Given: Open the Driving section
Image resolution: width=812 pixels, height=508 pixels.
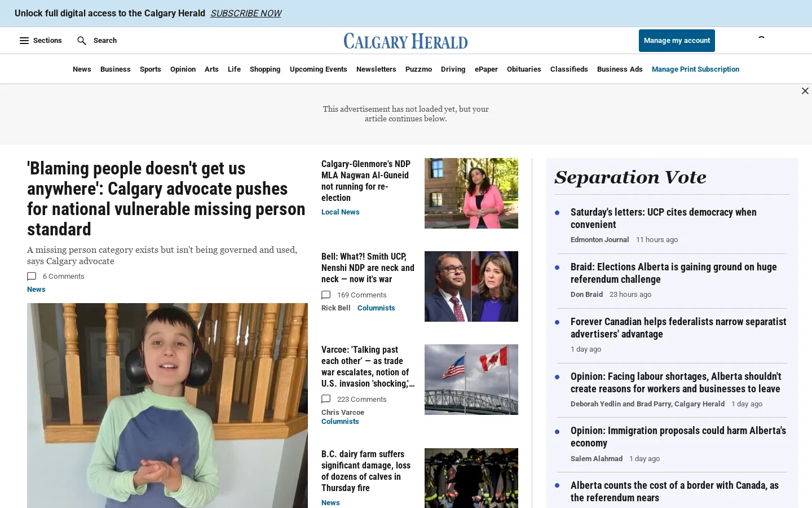Looking at the screenshot, I should [x=453, y=69].
